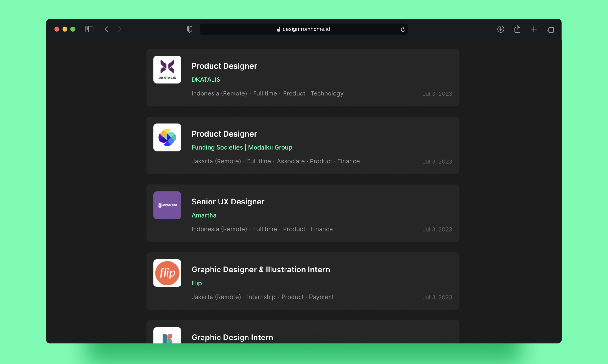Click the Jul 3, 2023 date on Amartha card
Image resolution: width=608 pixels, height=364 pixels.
(x=437, y=229)
